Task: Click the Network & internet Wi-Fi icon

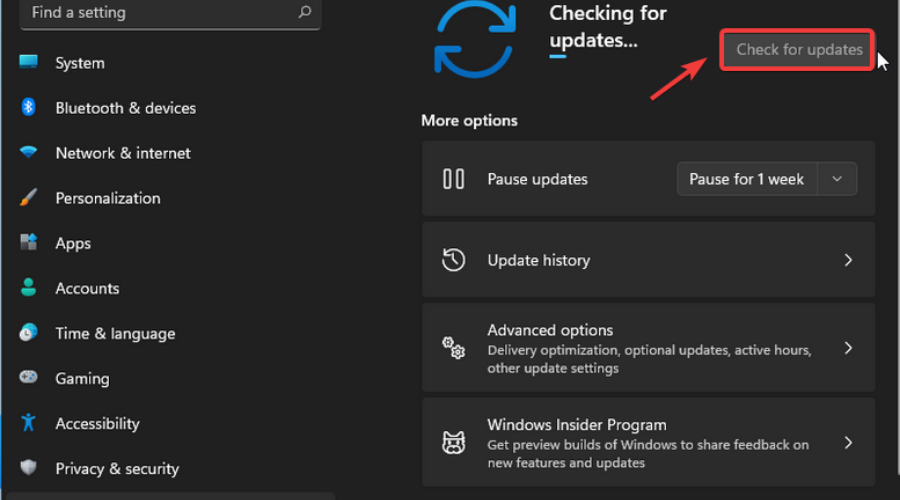Action: [x=28, y=153]
